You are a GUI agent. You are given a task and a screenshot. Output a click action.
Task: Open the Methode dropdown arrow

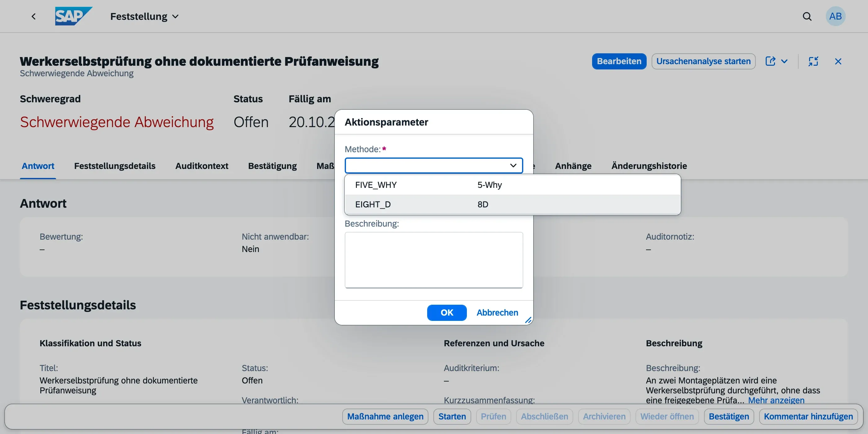513,166
